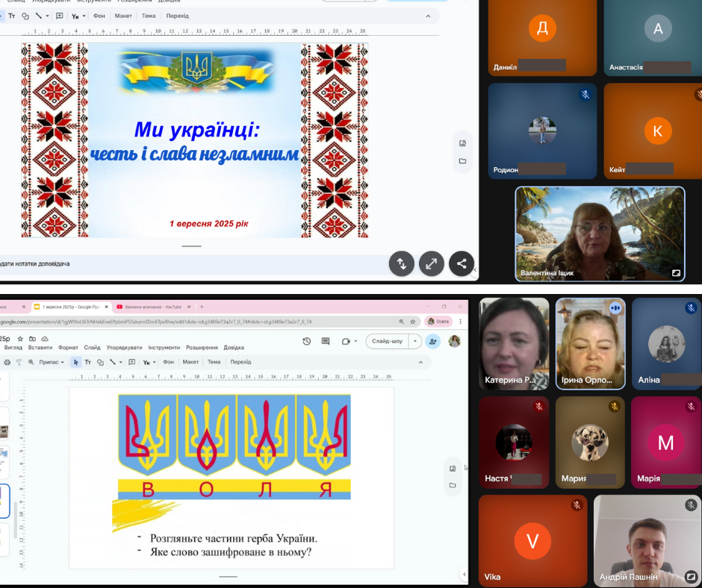Select Даниїл participant tile
The height and width of the screenshot is (588, 702).
coord(542,37)
